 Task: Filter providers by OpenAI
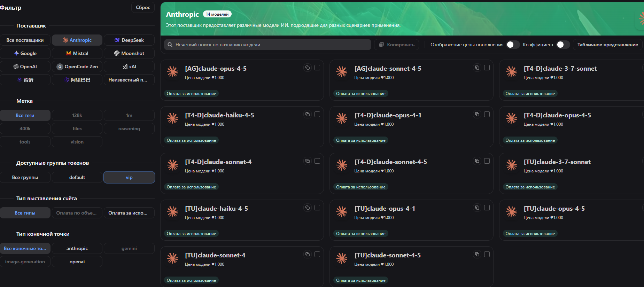pos(25,67)
